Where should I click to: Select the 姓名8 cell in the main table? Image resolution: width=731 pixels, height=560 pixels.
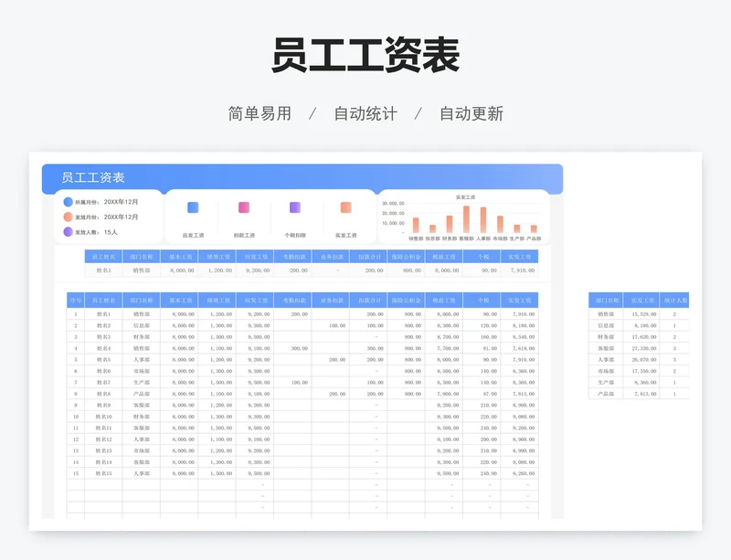(103, 394)
